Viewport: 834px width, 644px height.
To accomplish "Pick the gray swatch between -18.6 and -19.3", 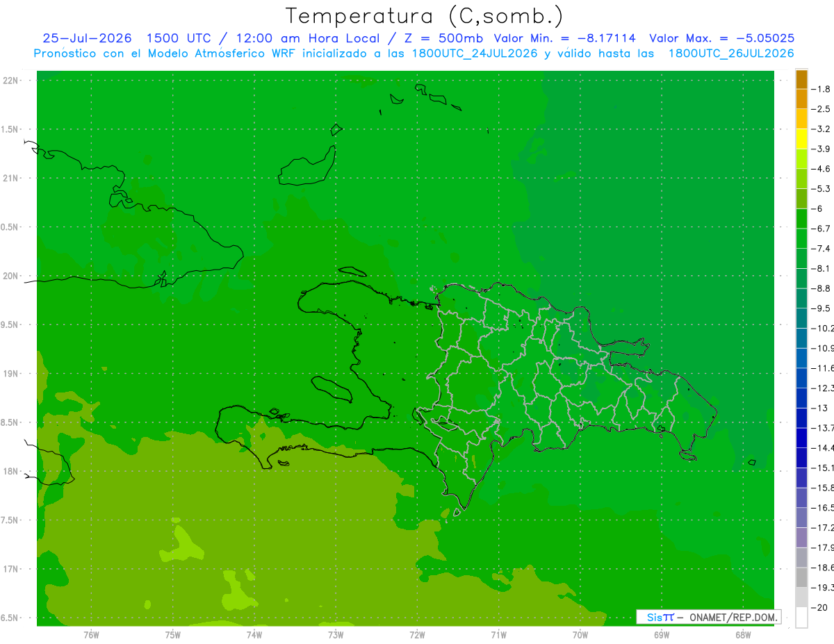I will [801, 578].
